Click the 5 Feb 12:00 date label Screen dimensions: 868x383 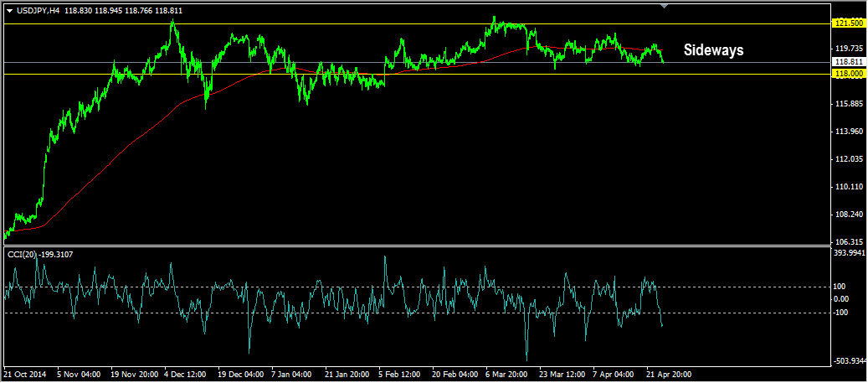click(400, 375)
